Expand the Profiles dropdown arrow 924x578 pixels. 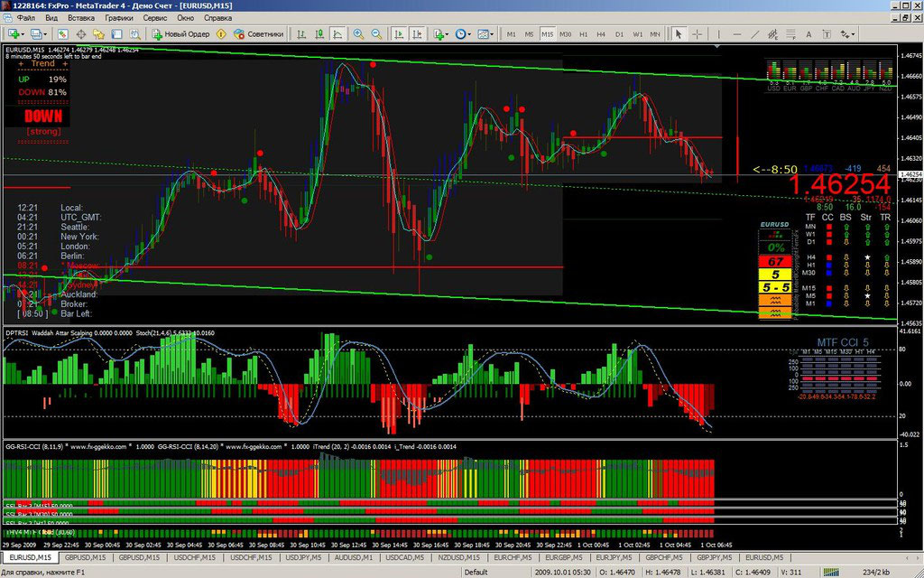[45, 34]
